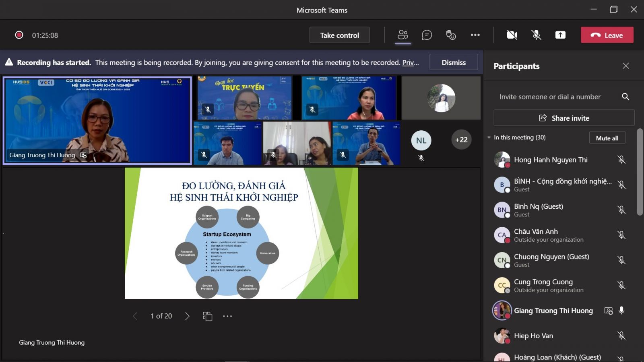Open the Show participants icon
Viewport: 644px width, 362px height.
point(402,35)
